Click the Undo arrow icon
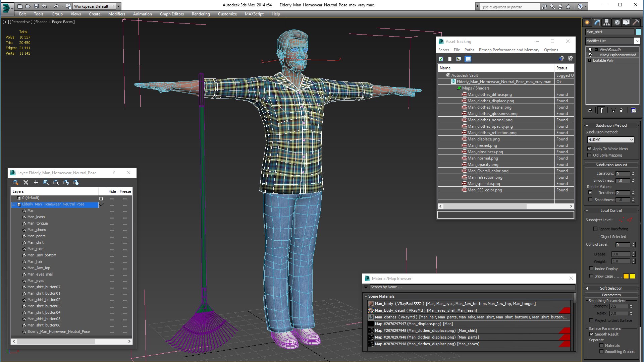Image resolution: width=644 pixels, height=362 pixels. [44, 6]
